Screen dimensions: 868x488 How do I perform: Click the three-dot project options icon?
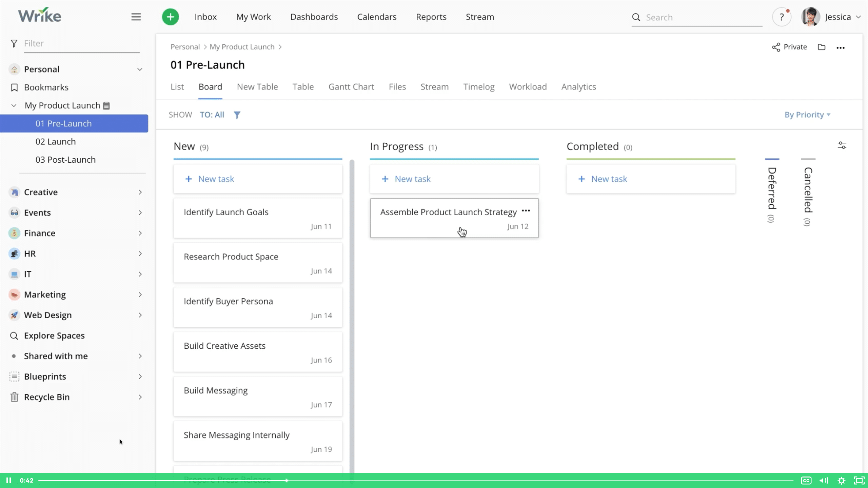pyautogui.click(x=841, y=47)
